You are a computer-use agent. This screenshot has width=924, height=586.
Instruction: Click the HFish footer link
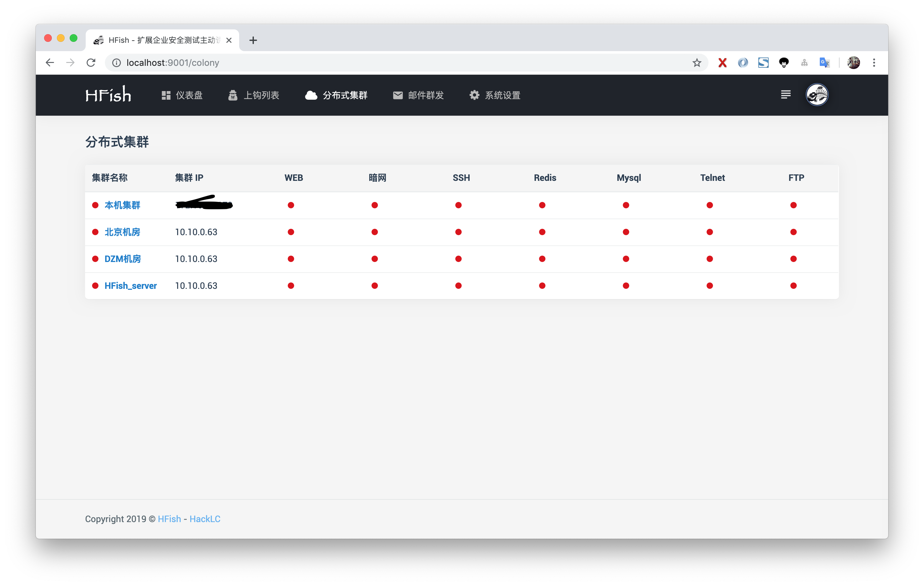(169, 519)
